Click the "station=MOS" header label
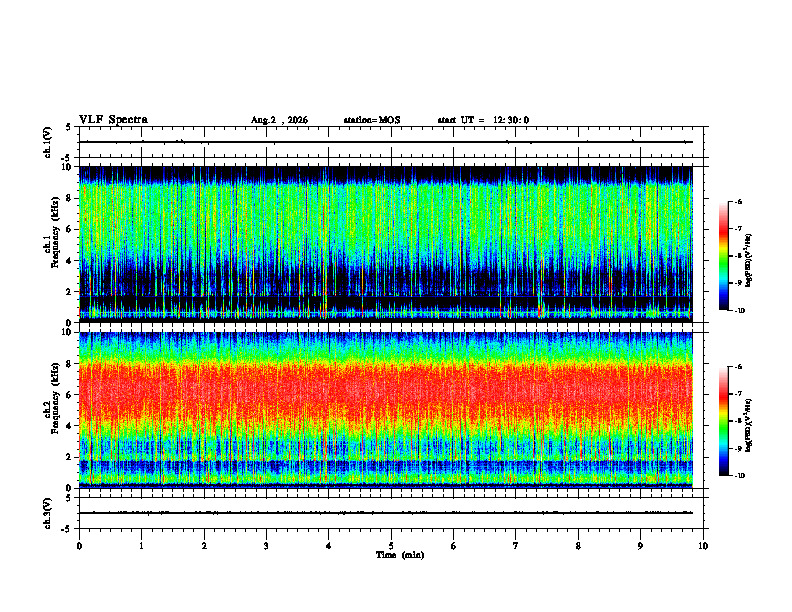The width and height of the screenshot is (792, 612). coord(372,120)
